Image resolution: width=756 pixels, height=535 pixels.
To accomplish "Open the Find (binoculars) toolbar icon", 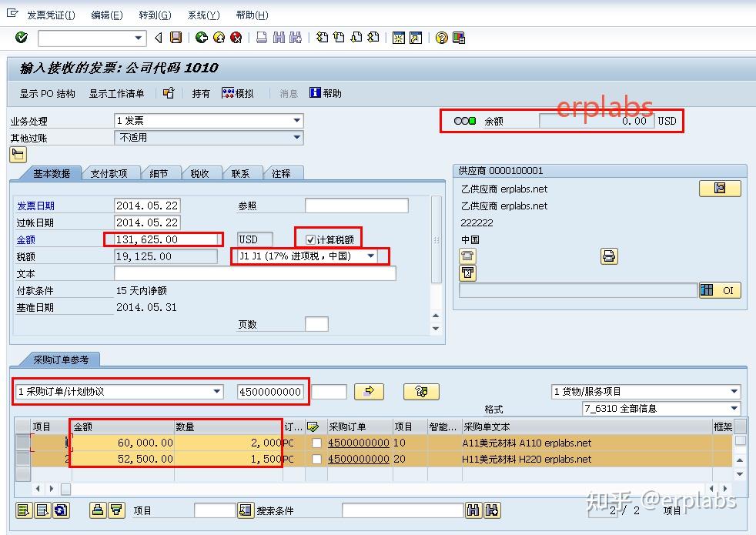I will (278, 38).
